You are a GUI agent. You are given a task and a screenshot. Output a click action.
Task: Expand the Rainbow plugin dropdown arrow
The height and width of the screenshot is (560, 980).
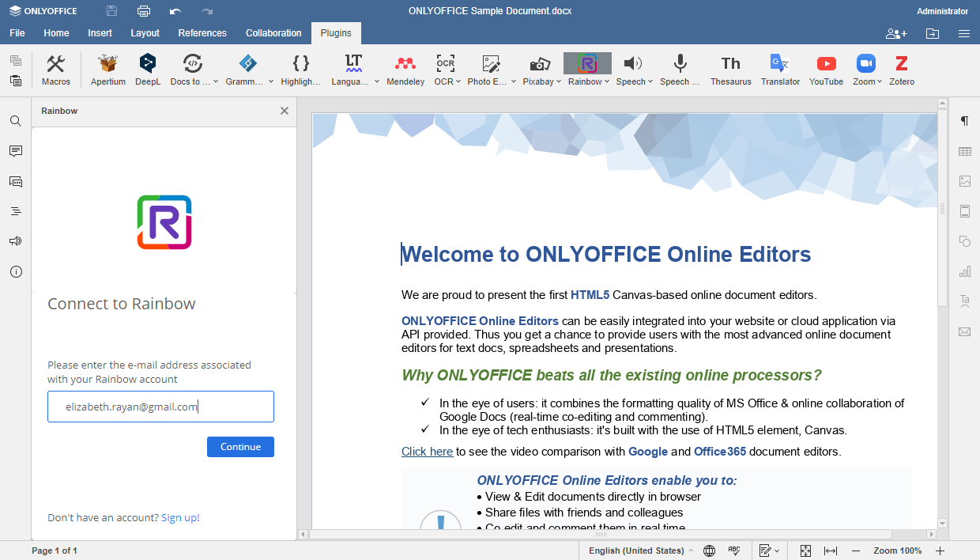[x=607, y=81]
